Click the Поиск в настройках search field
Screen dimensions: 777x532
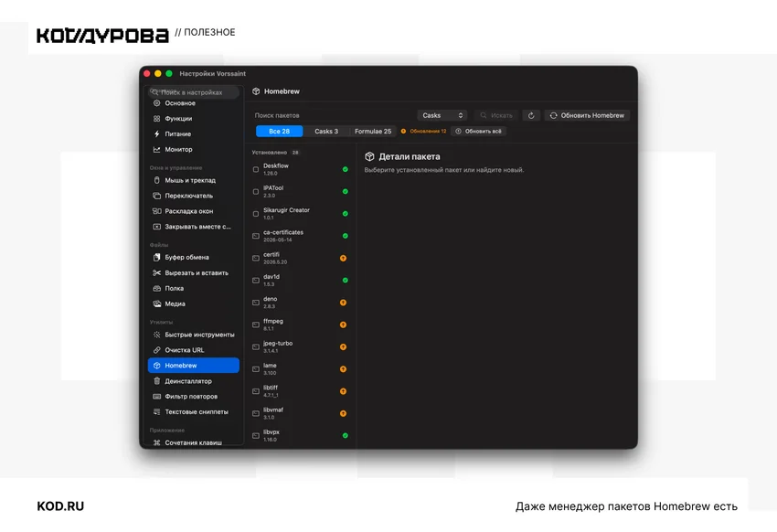(193, 92)
